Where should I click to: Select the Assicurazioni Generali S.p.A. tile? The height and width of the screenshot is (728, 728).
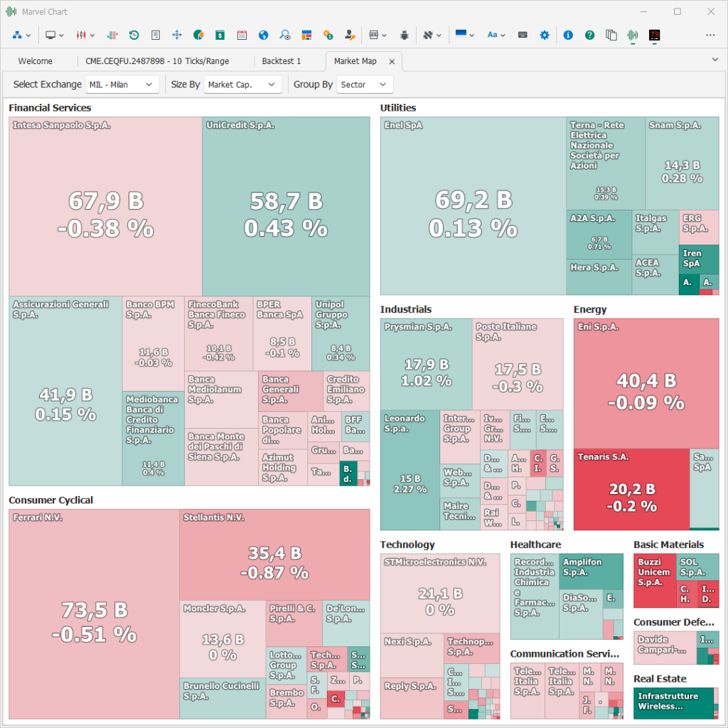[x=65, y=391]
